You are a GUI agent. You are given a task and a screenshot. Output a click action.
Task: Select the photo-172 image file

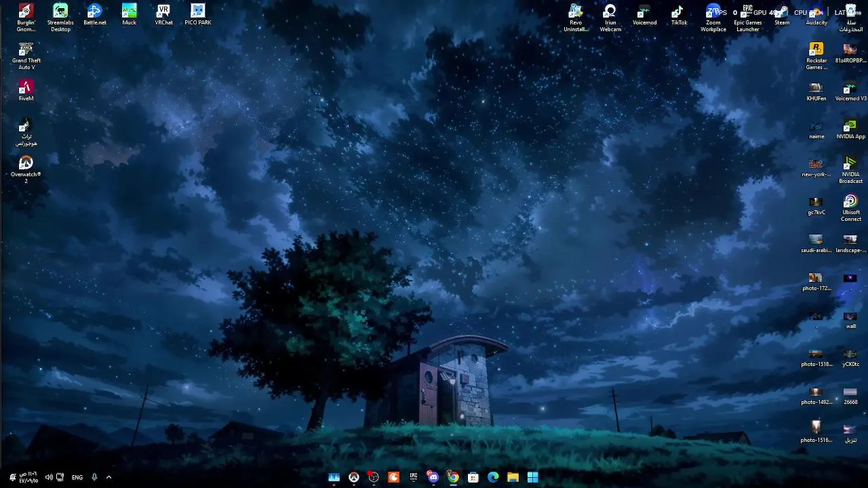[816, 281]
